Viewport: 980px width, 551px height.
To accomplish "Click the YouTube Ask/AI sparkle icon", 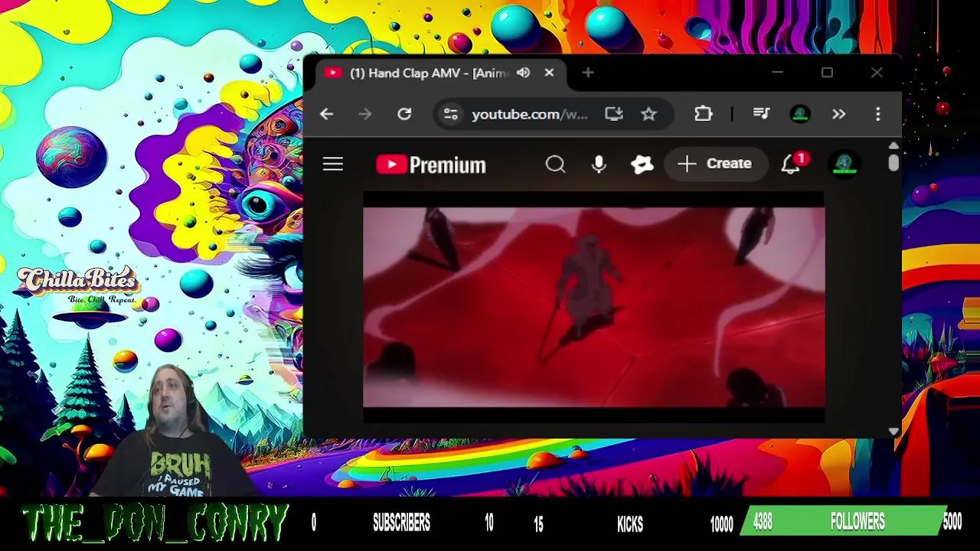I will [x=642, y=164].
